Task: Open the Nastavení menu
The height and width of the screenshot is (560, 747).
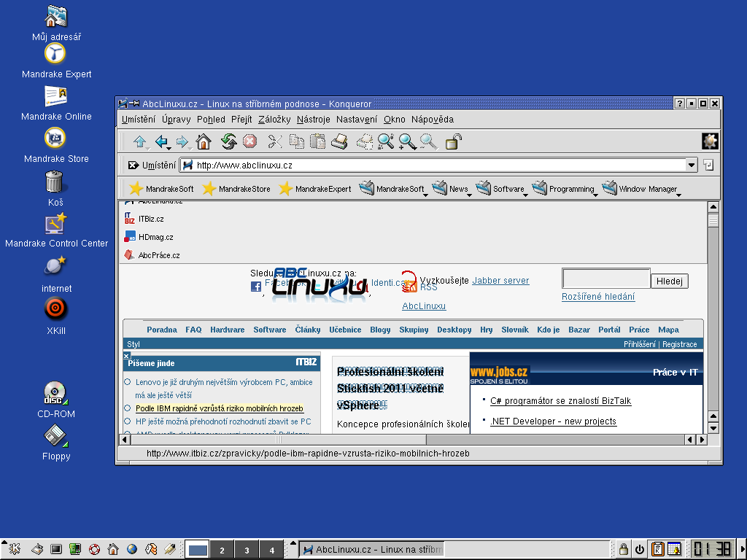Action: coord(356,120)
